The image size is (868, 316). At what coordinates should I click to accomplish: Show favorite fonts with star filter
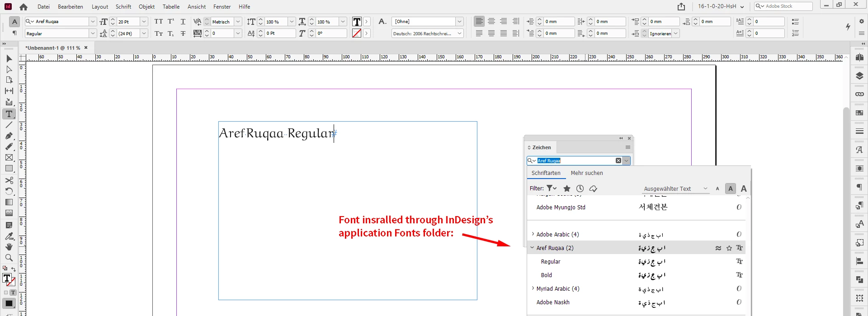click(567, 189)
